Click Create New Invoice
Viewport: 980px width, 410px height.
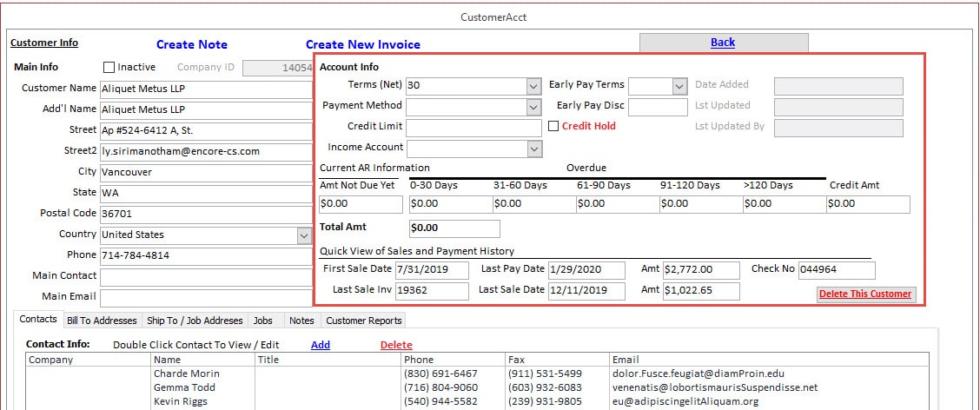click(363, 44)
